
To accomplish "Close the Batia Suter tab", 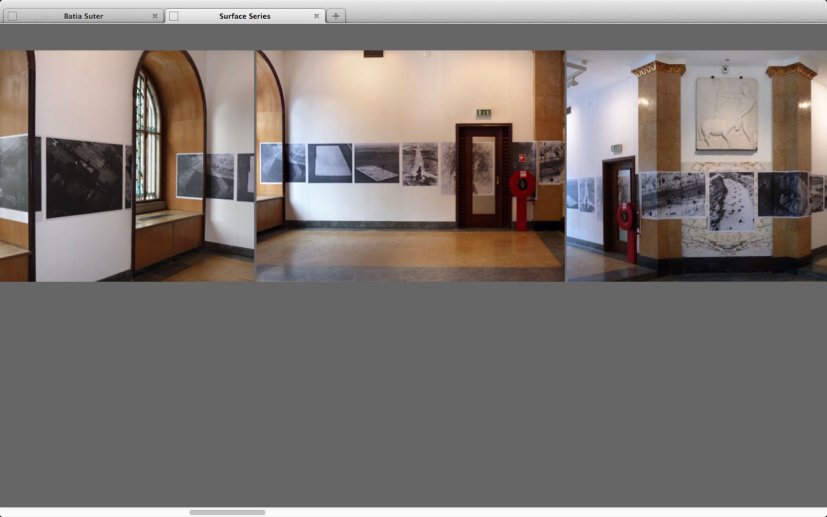I will [x=155, y=16].
